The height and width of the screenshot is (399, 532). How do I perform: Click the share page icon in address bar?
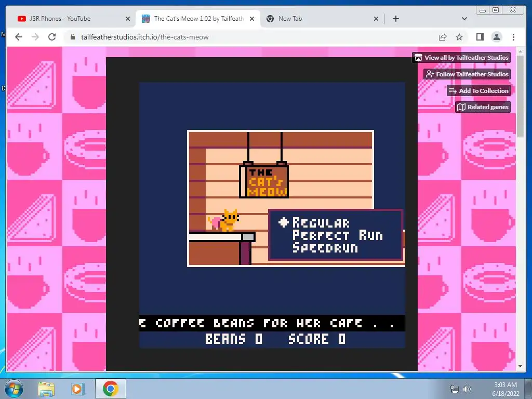coord(443,37)
